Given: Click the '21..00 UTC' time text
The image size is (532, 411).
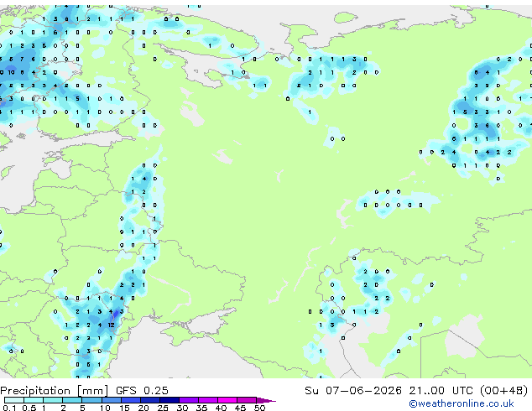Looking at the screenshot, I should tap(441, 391).
